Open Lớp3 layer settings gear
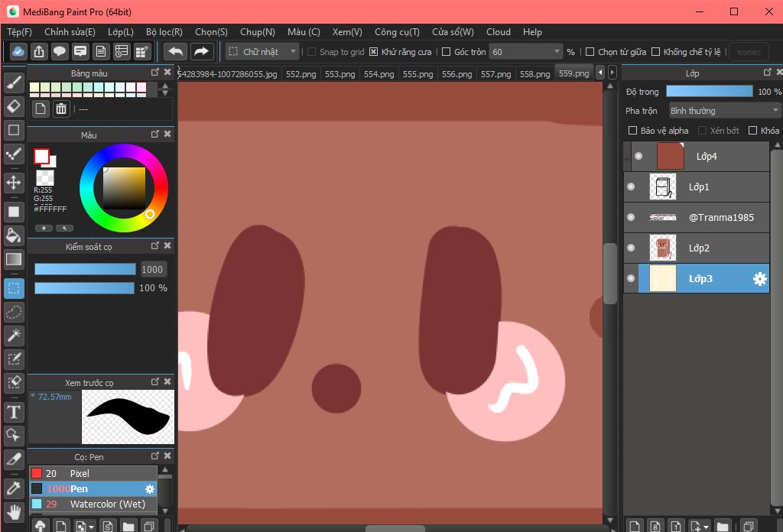The width and height of the screenshot is (783, 532). point(759,278)
